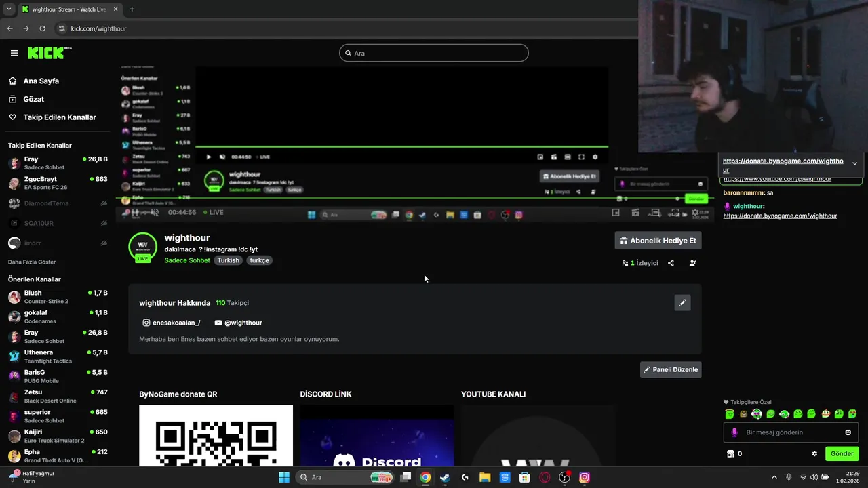Open offline channel DiamondTema
Viewport: 868px width, 488px height.
(x=58, y=203)
